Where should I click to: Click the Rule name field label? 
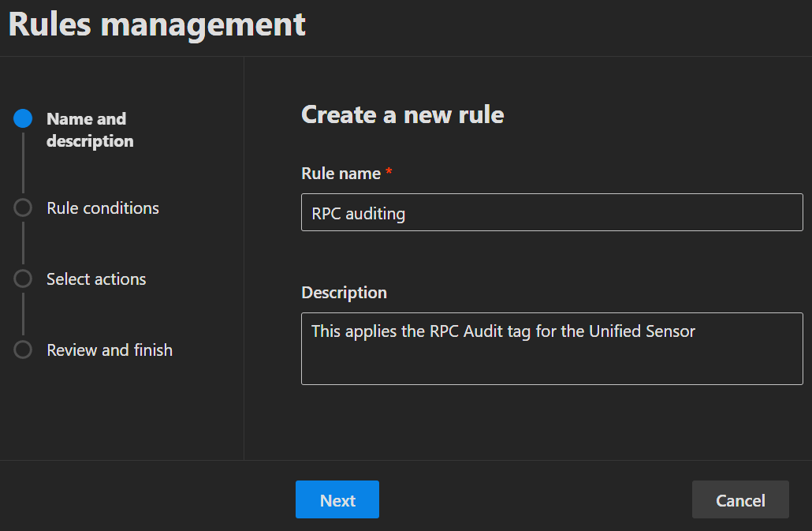click(341, 174)
